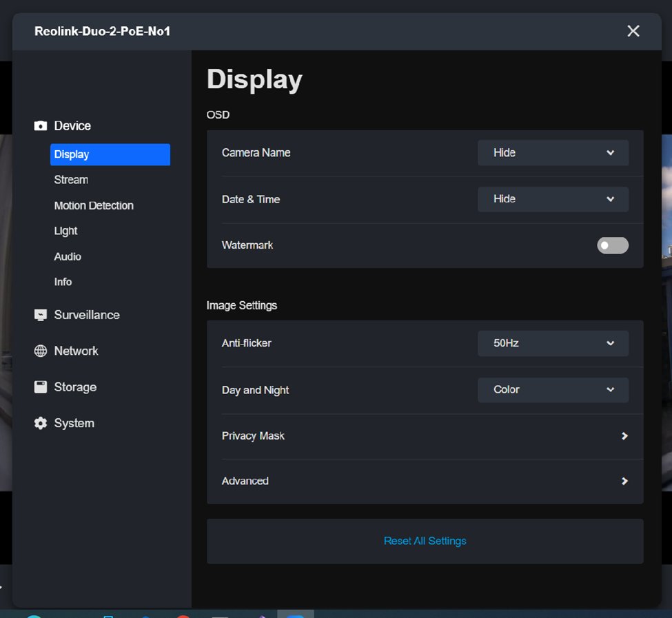
Task: Click the Storage card icon
Action: pyautogui.click(x=40, y=387)
